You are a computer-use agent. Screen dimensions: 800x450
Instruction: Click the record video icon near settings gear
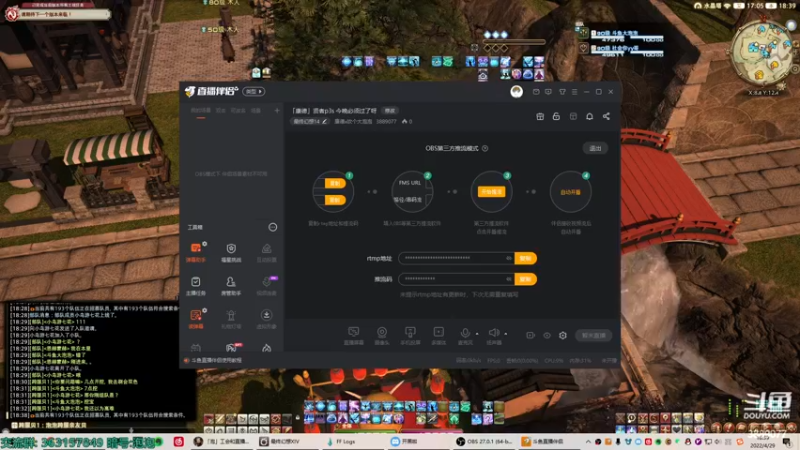(x=531, y=335)
